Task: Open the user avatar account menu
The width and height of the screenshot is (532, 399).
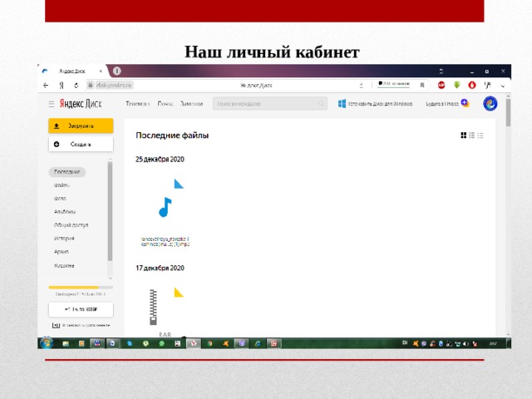Action: (x=490, y=103)
